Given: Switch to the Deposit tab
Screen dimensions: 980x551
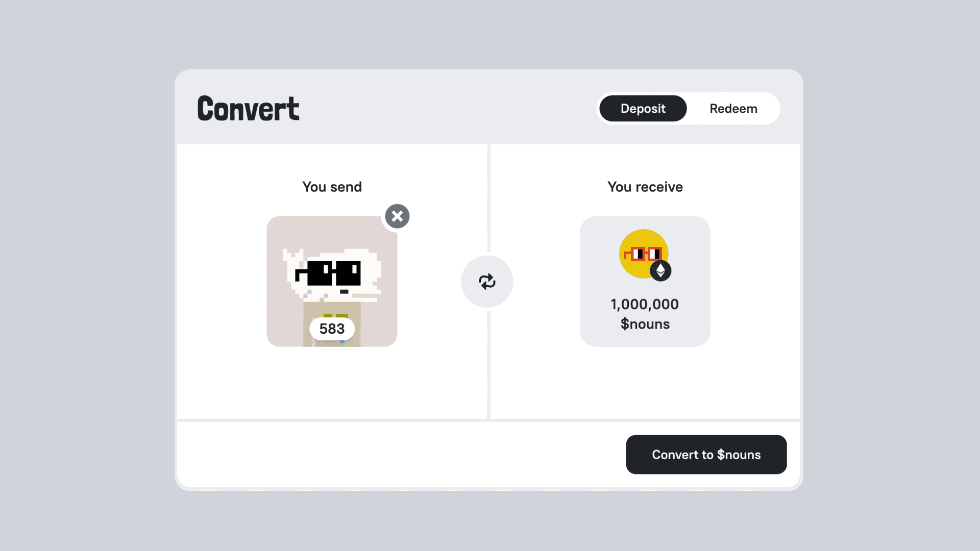Looking at the screenshot, I should pos(643,109).
